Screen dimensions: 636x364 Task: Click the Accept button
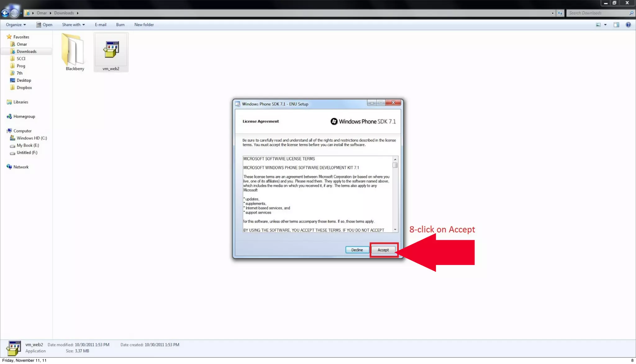383,250
